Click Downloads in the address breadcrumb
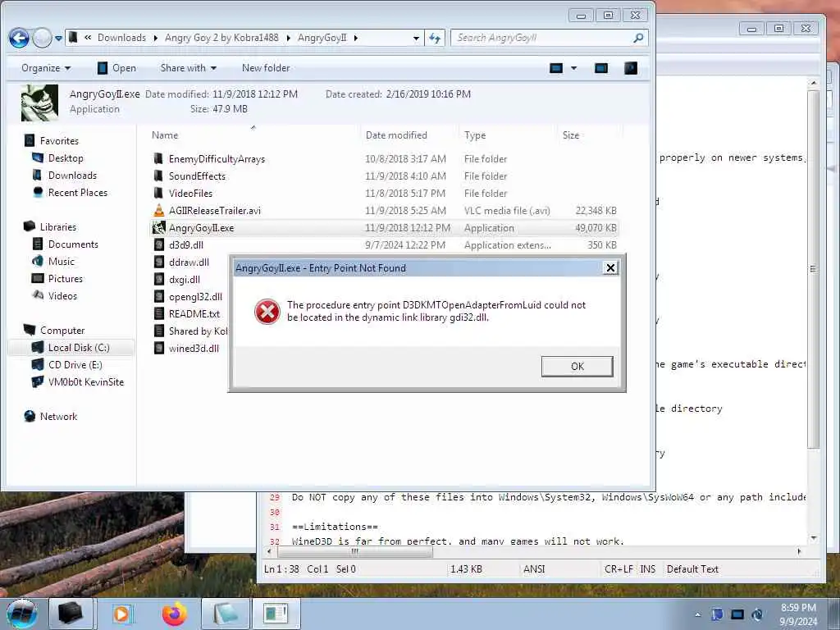The height and width of the screenshot is (630, 840). 121,38
